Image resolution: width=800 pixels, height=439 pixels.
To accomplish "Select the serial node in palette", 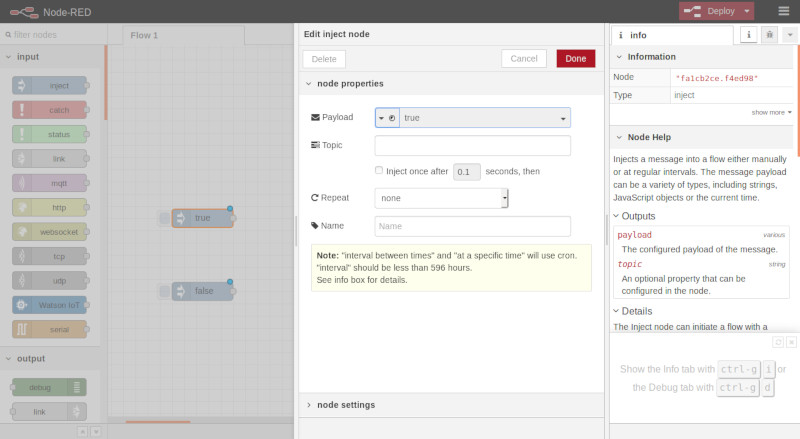I will tap(49, 329).
